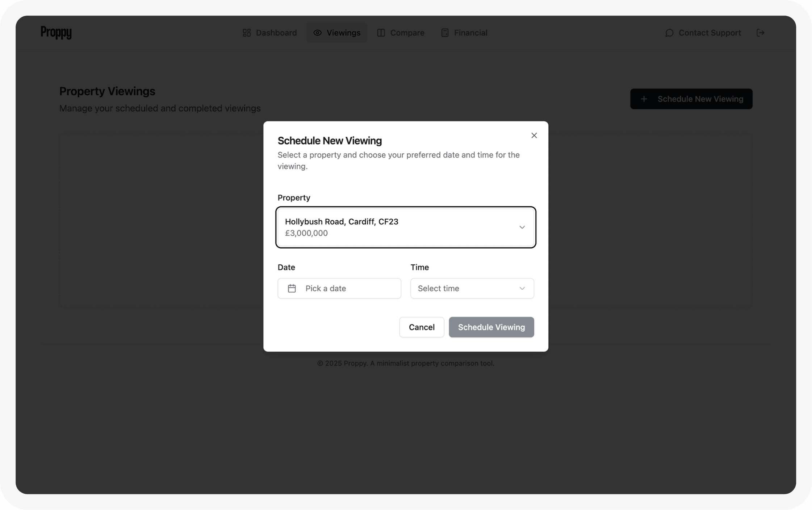
Task: Click the Schedule New Viewing page button
Action: coord(691,99)
